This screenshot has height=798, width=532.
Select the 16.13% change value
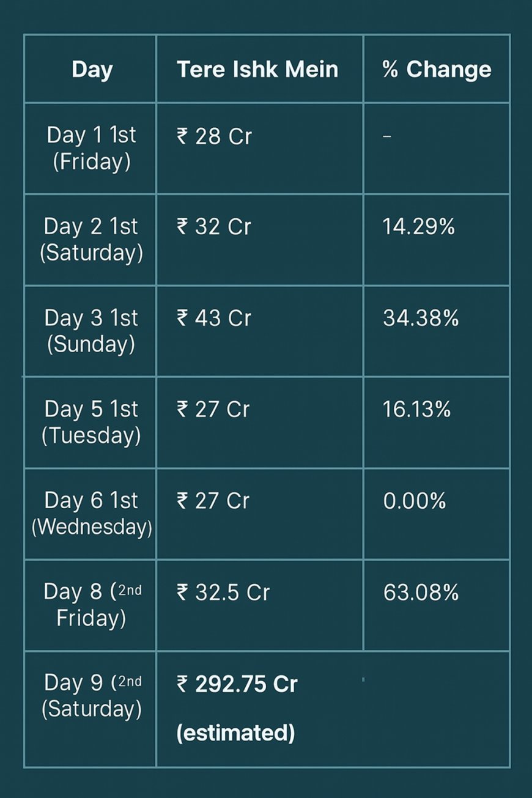click(x=417, y=410)
